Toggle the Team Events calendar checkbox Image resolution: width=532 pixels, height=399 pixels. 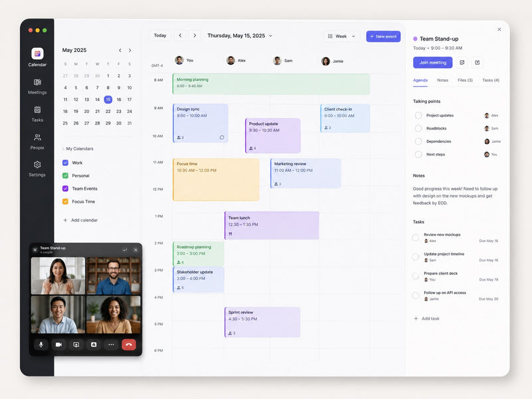click(65, 189)
